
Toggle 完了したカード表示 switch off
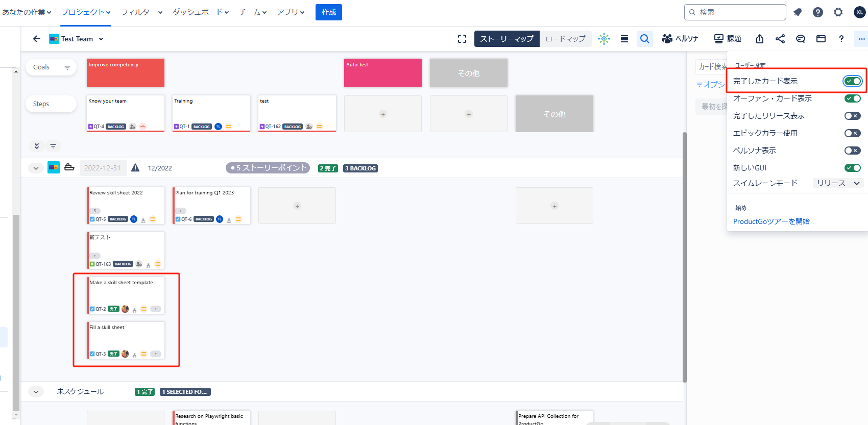coord(852,81)
